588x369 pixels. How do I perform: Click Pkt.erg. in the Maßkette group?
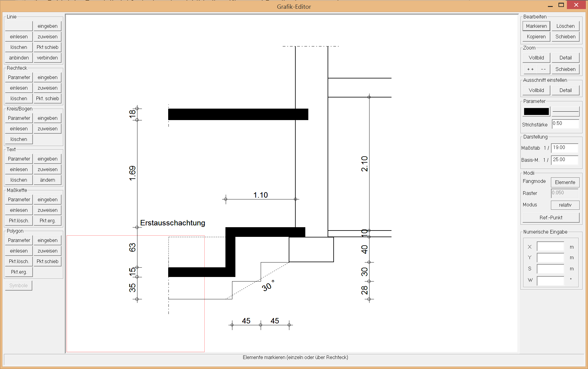point(47,221)
